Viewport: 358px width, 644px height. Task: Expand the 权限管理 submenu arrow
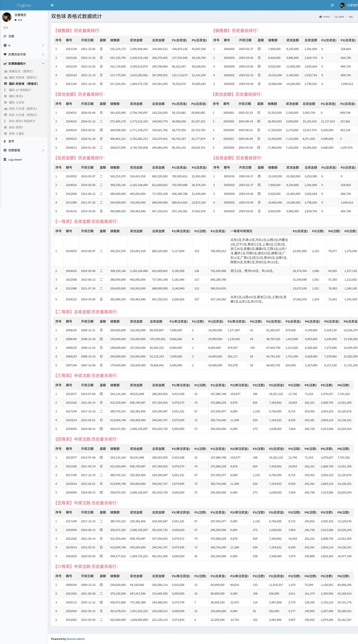pos(43,150)
